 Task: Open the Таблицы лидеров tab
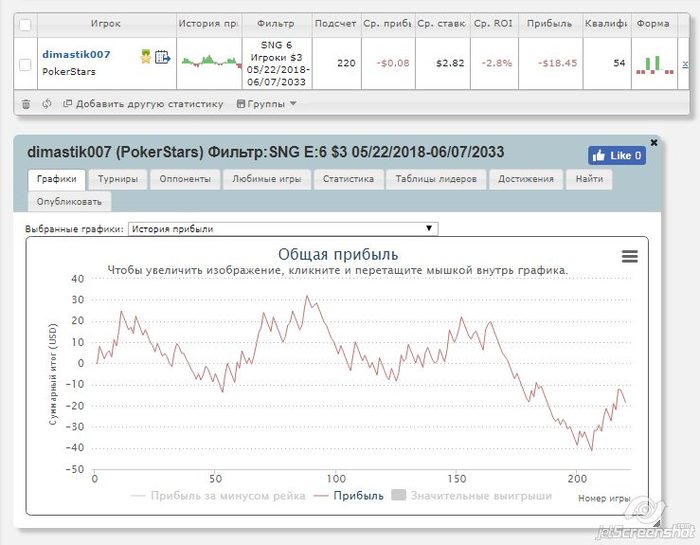tap(436, 179)
